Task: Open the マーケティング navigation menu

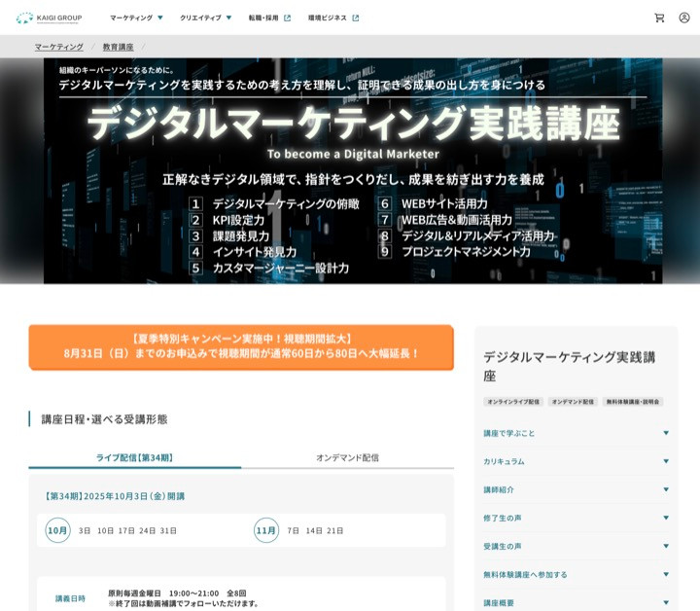Action: pyautogui.click(x=131, y=18)
